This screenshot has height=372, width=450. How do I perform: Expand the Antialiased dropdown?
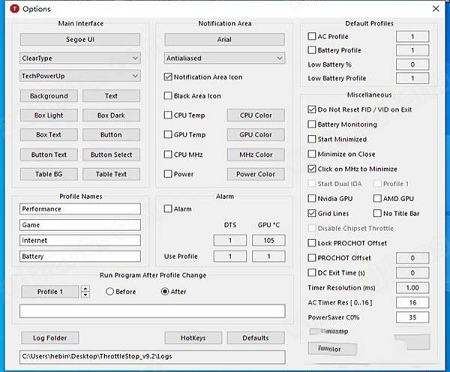coord(224,58)
